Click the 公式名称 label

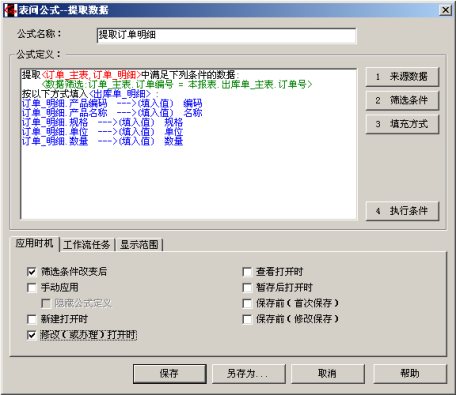click(39, 34)
